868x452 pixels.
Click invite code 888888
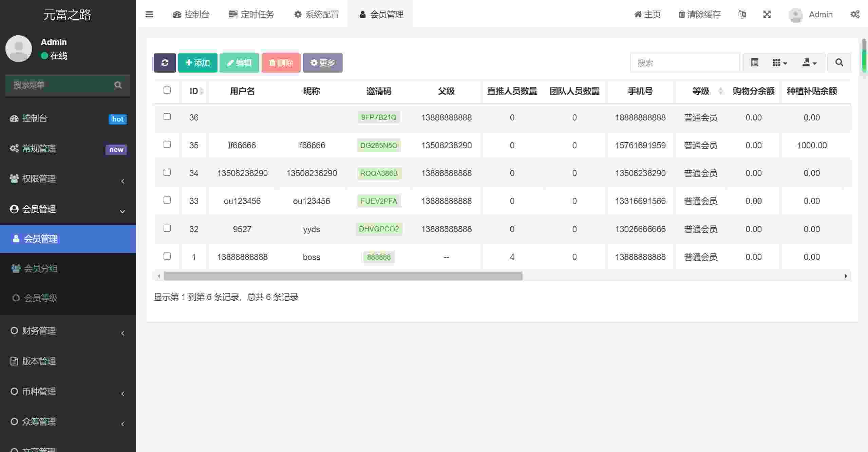point(379,257)
